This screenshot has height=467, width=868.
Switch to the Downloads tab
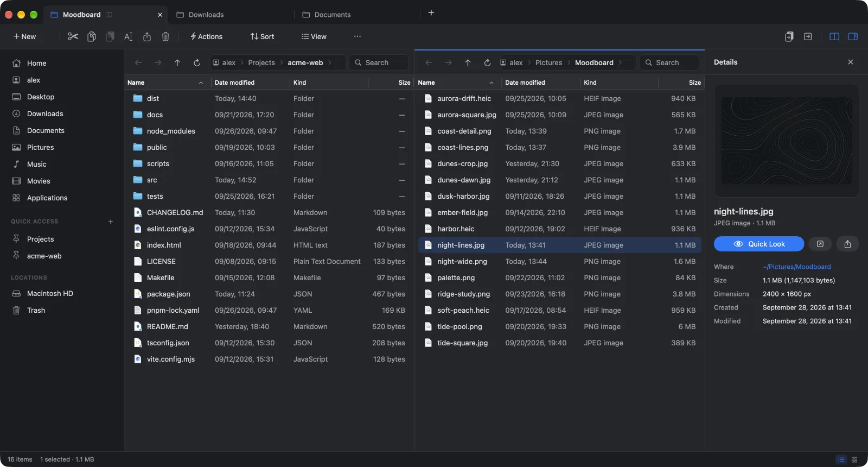click(x=231, y=15)
